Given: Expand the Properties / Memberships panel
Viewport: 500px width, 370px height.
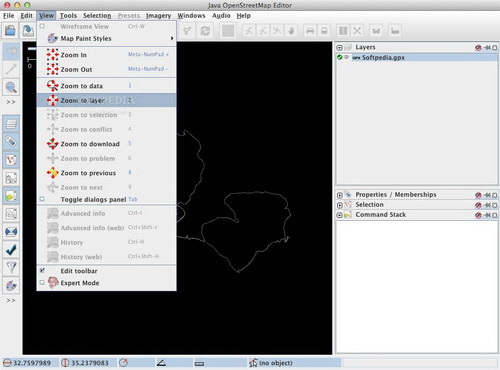Looking at the screenshot, I should click(340, 195).
